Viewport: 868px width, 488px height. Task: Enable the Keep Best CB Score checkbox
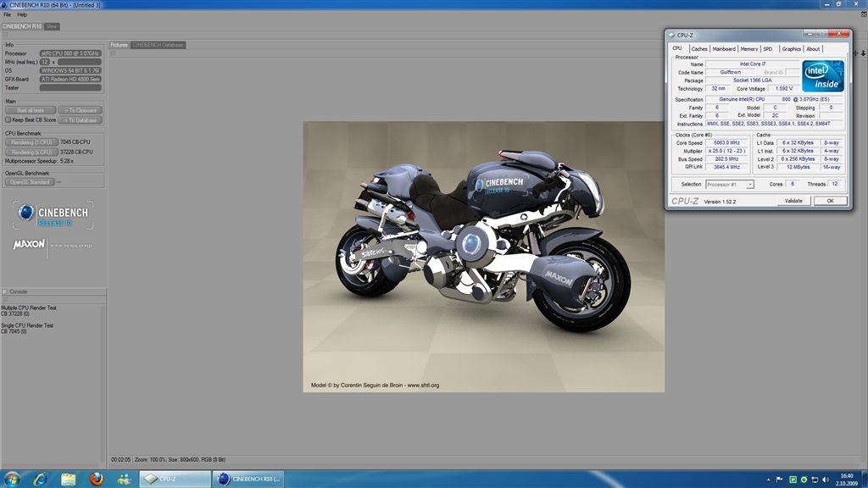8,120
